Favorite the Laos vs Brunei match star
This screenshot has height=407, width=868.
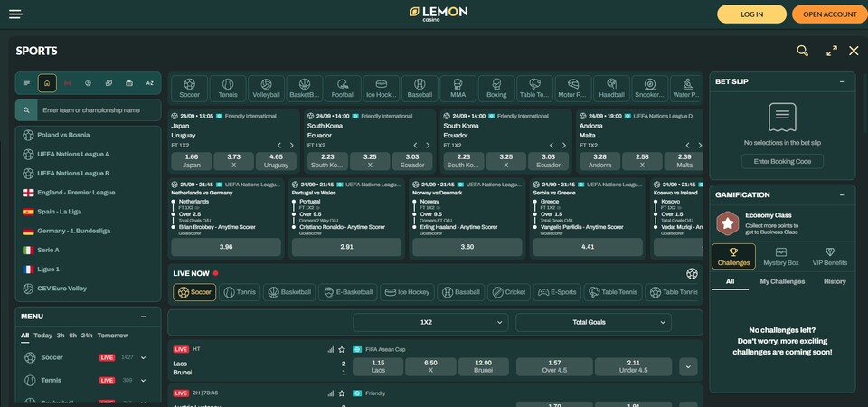tap(342, 349)
